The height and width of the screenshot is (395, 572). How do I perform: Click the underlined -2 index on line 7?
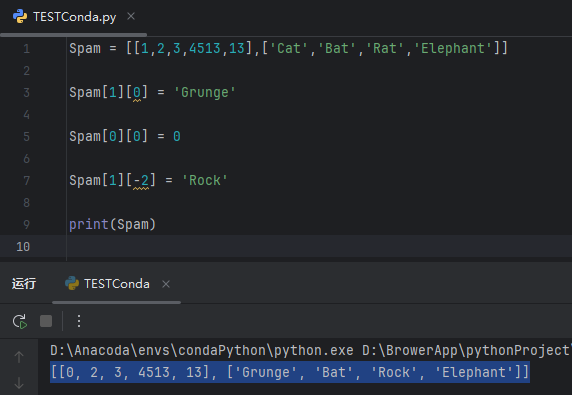[141, 181]
